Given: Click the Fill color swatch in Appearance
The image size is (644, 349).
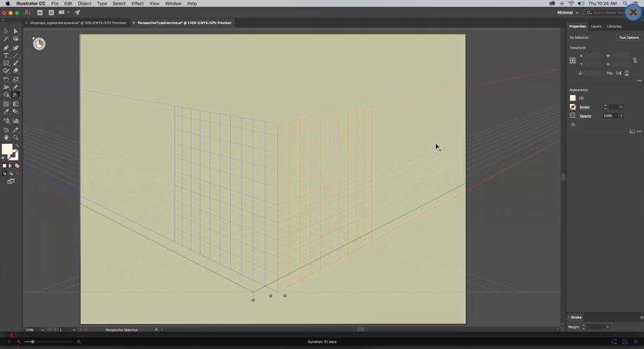Looking at the screenshot, I should coord(573,98).
